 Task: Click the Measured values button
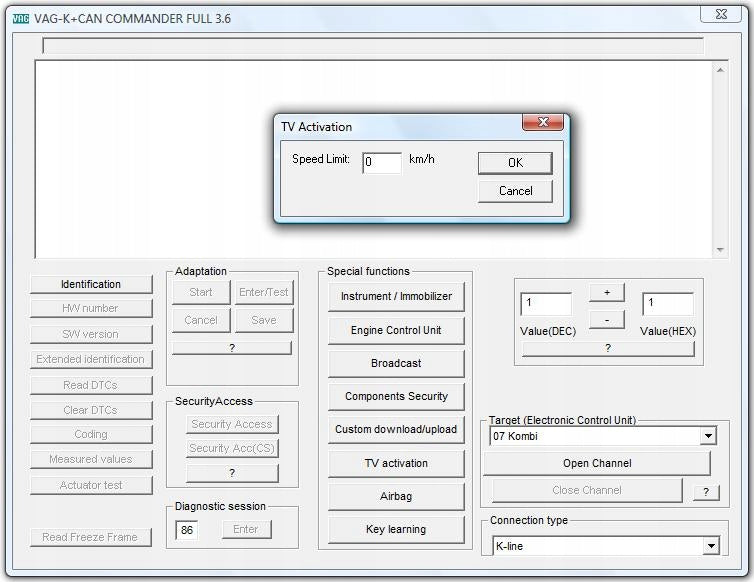point(91,459)
